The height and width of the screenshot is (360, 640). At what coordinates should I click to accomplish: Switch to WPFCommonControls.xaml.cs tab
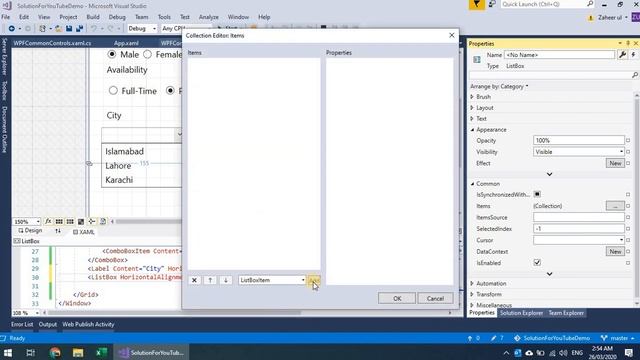coord(52,43)
